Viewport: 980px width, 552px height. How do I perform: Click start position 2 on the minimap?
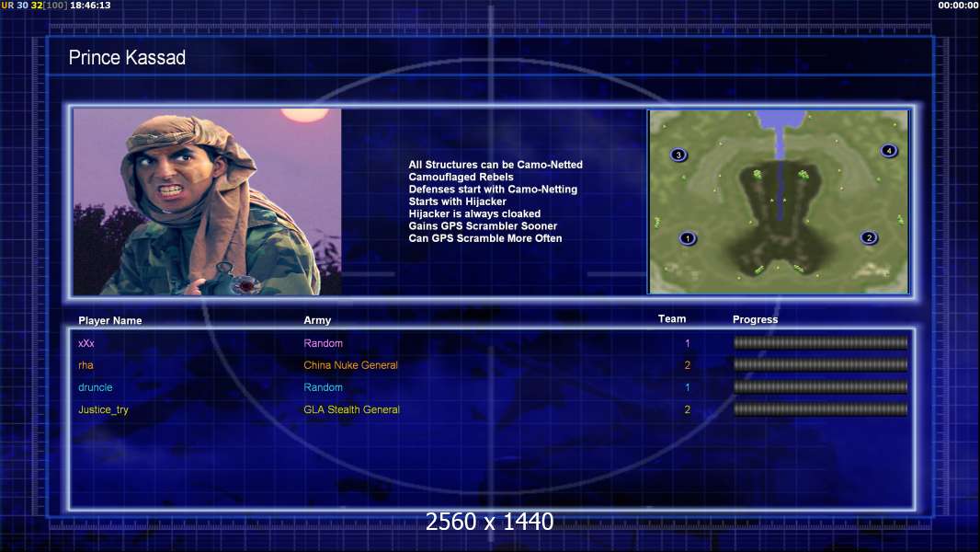click(x=869, y=237)
